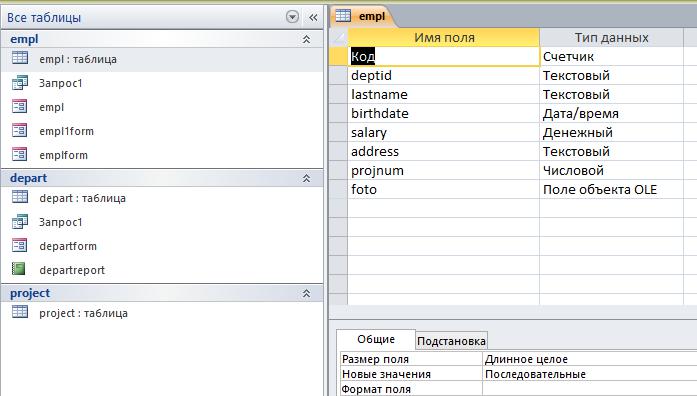The height and width of the screenshot is (396, 697).
Task: Click the Дата/время data type cell
Action: tap(612, 114)
